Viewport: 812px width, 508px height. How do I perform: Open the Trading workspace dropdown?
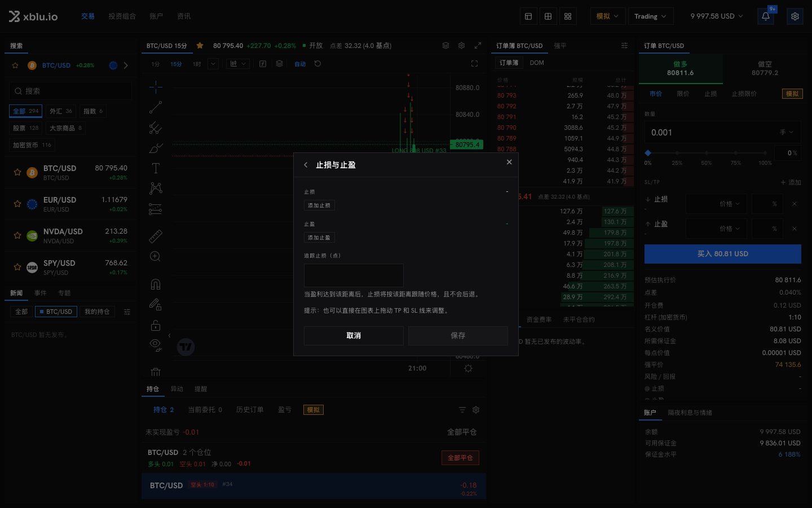650,16
